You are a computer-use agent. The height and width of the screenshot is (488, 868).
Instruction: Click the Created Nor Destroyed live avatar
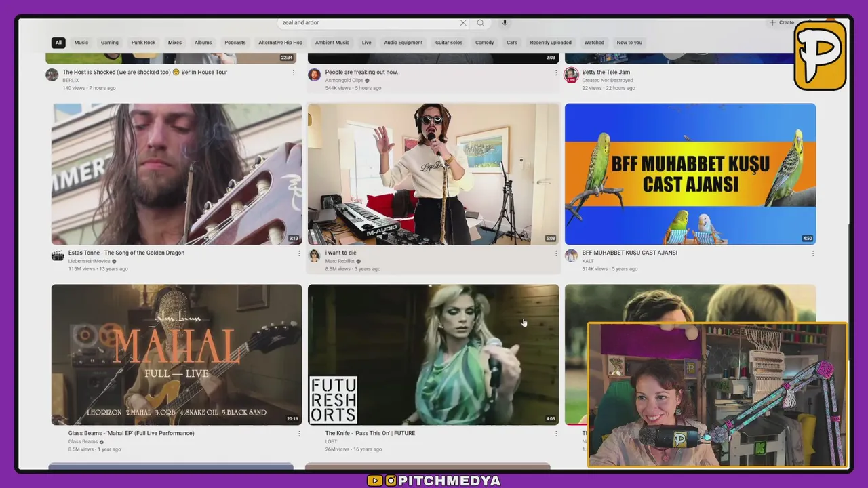pyautogui.click(x=571, y=75)
